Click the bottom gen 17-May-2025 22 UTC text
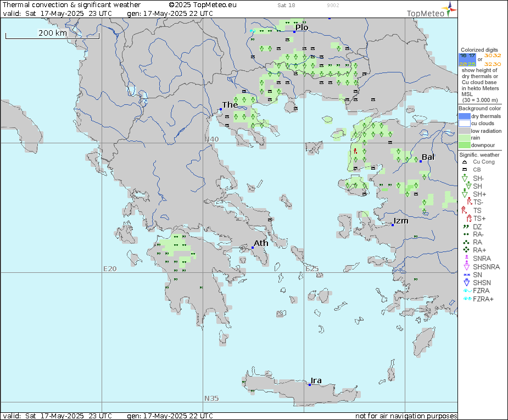The height and width of the screenshot is (420, 508). click(x=170, y=416)
